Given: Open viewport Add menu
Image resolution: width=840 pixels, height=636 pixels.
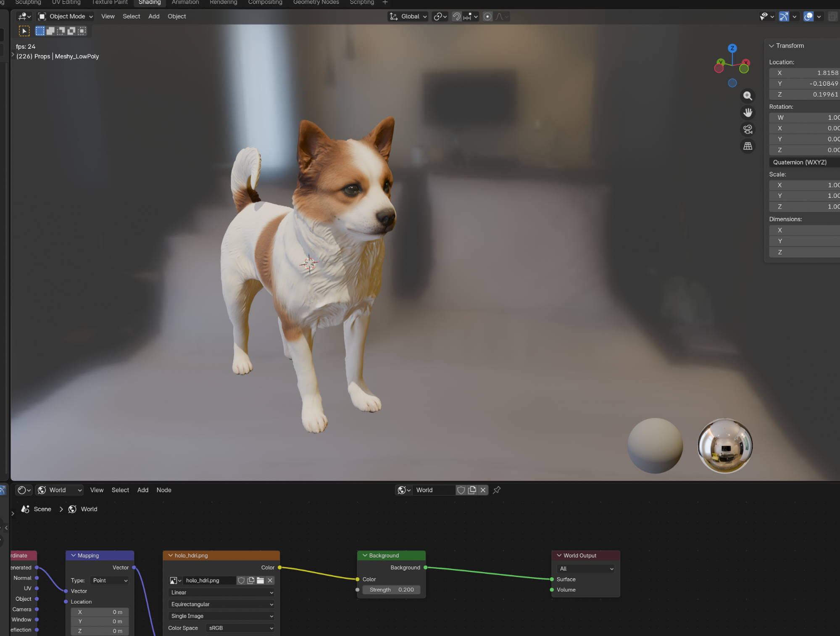Looking at the screenshot, I should click(154, 16).
